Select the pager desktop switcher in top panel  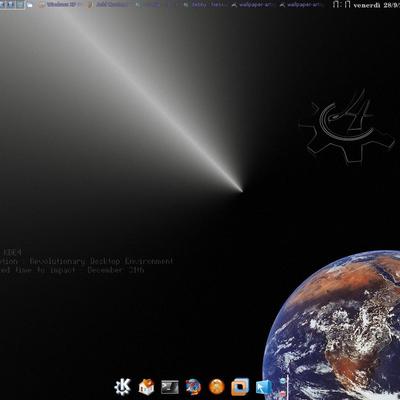click(12, 5)
